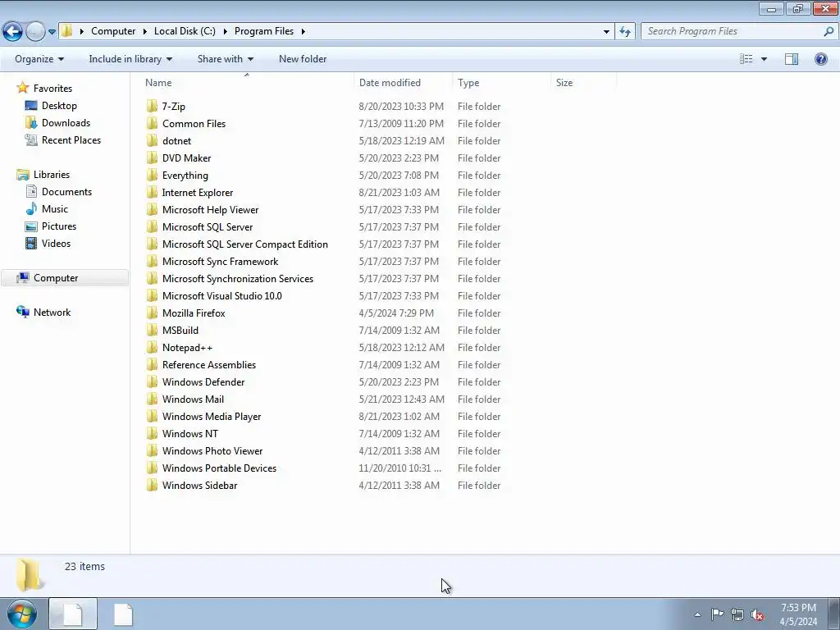Select the Windows NT folder name
This screenshot has height=630, width=840.
point(189,433)
